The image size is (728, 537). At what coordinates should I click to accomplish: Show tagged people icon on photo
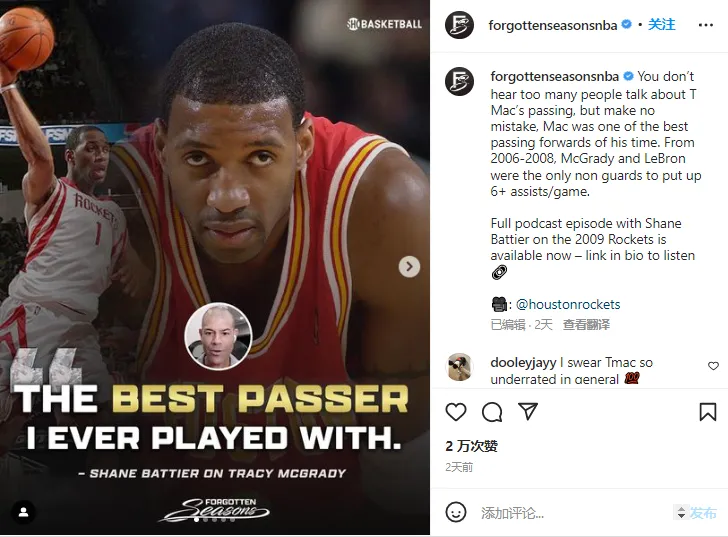[24, 512]
